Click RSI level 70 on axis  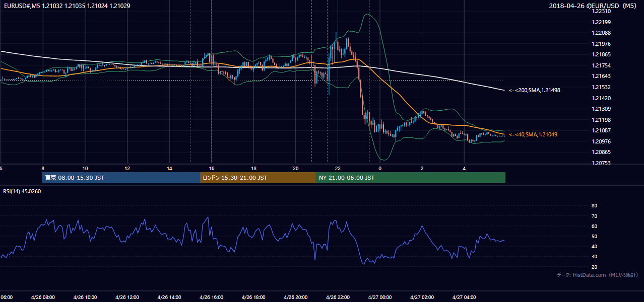(594, 216)
